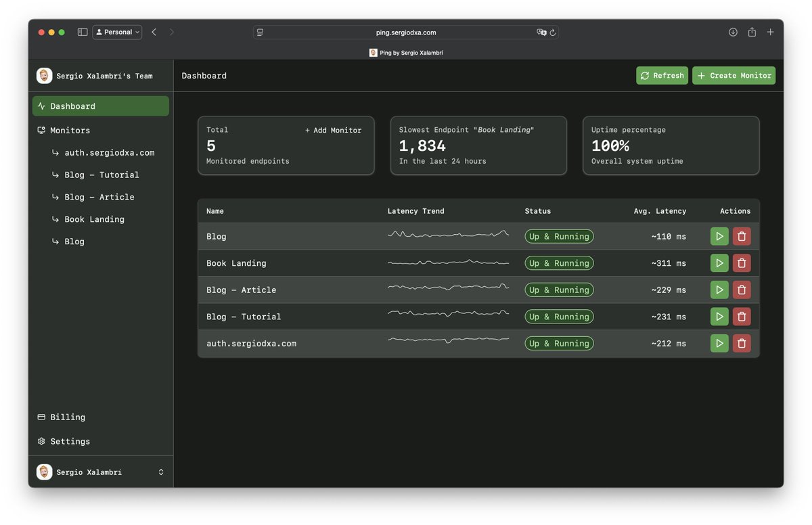The image size is (812, 525).
Task: Click the ~212 ms latency value
Action: tap(669, 344)
